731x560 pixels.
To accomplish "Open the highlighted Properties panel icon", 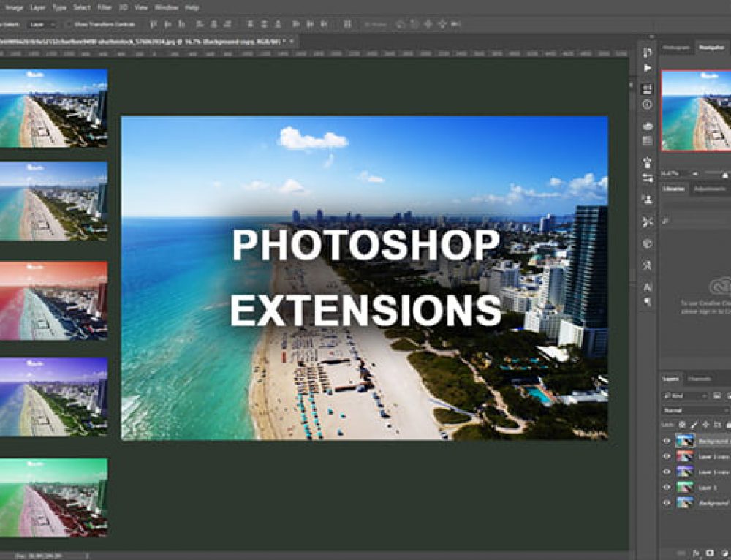I will click(x=647, y=88).
